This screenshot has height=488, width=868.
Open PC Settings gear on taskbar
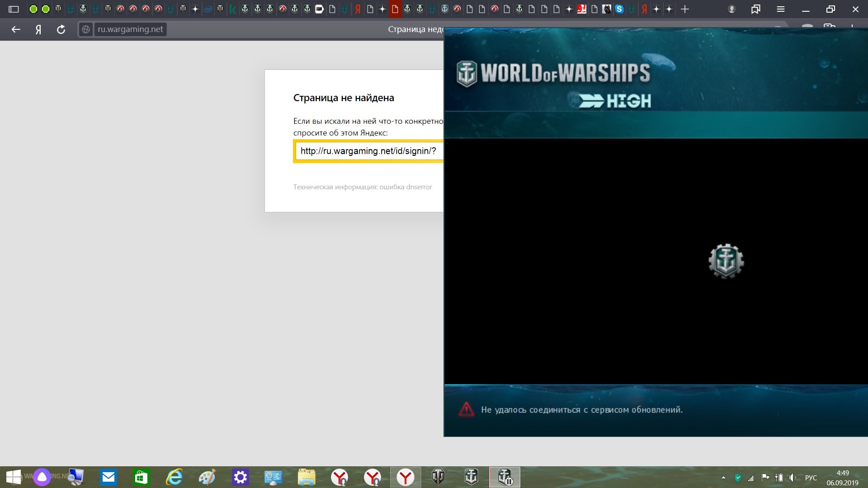click(x=241, y=477)
